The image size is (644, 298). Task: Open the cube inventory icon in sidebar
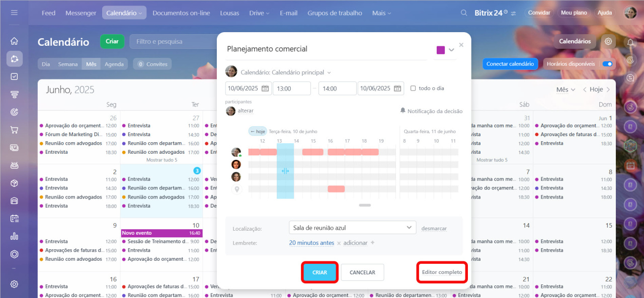point(14,183)
